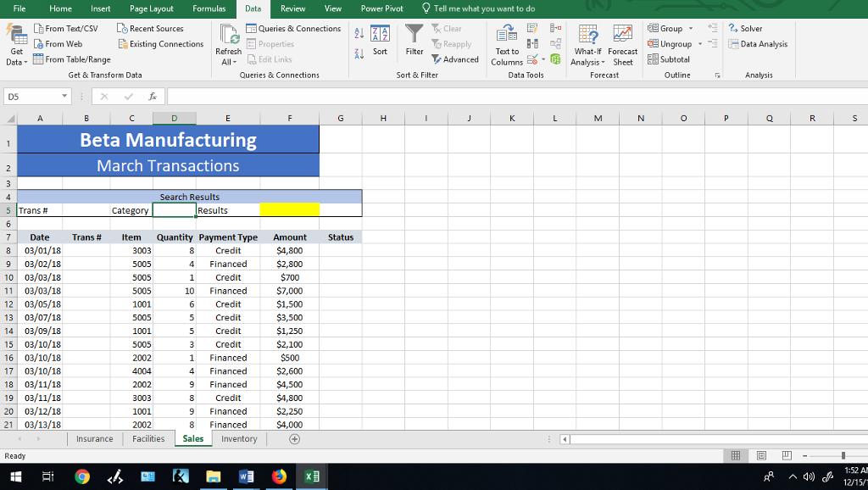Apply Subtotal to the data
868x490 pixels.
672,59
